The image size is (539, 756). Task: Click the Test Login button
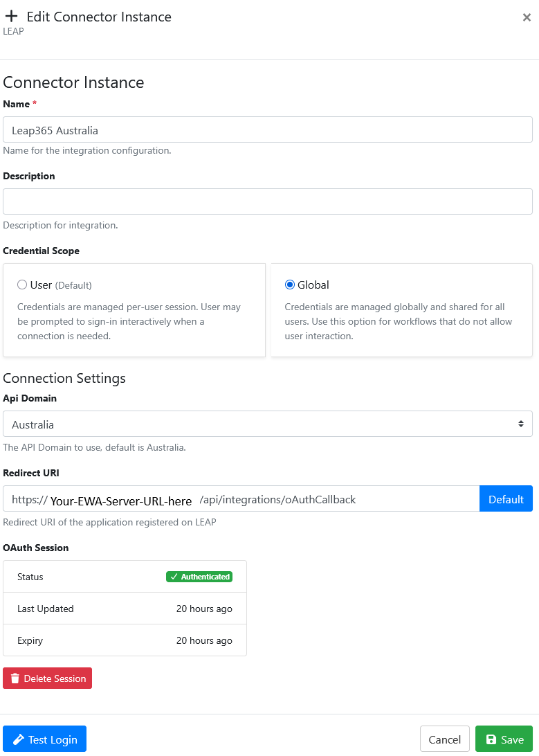tap(44, 739)
